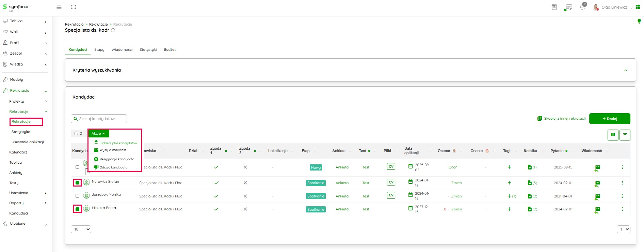Collapse the Akcje dropdown button

98,133
